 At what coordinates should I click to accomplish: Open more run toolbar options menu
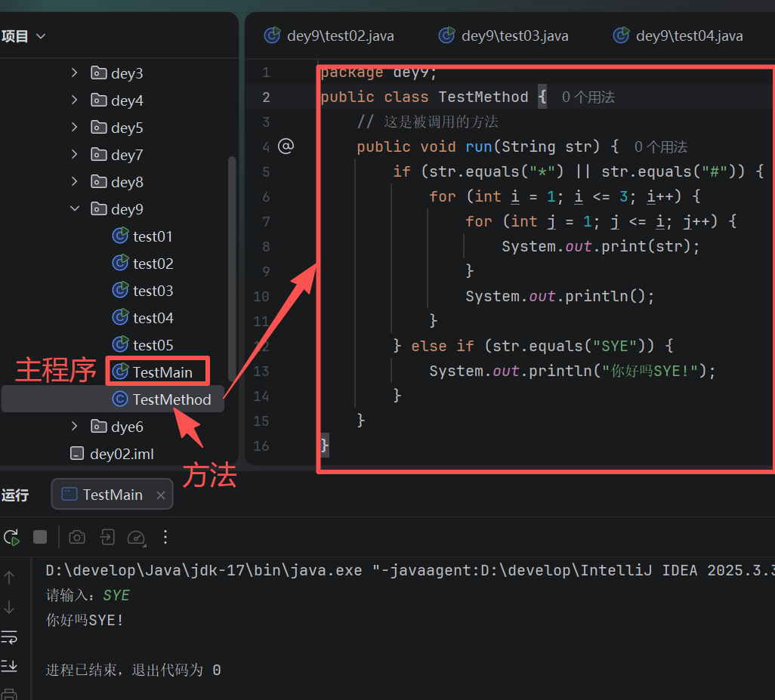tap(165, 537)
